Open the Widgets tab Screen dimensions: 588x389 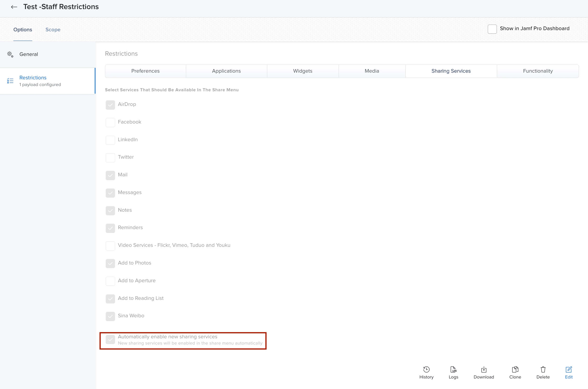tap(303, 71)
